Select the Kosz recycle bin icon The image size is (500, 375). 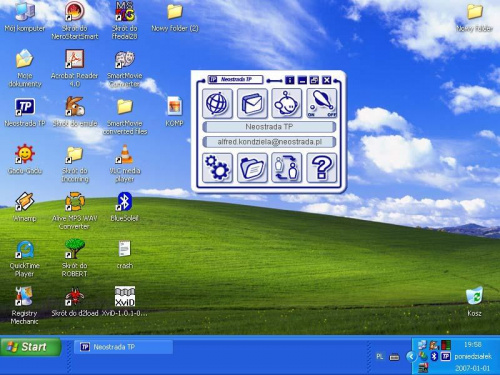pos(474,302)
